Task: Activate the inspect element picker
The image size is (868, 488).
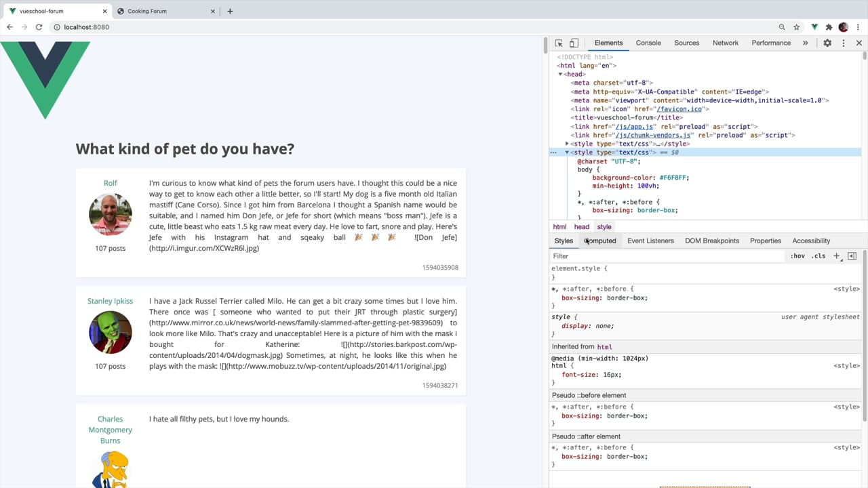Action: pyautogui.click(x=559, y=43)
